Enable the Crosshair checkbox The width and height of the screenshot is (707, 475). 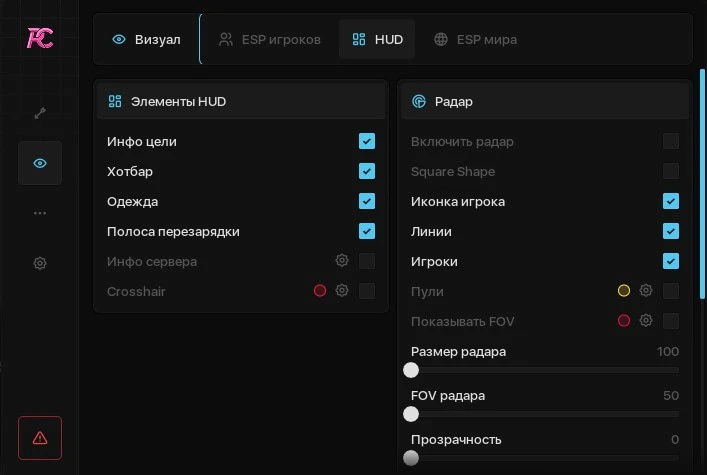coord(367,291)
